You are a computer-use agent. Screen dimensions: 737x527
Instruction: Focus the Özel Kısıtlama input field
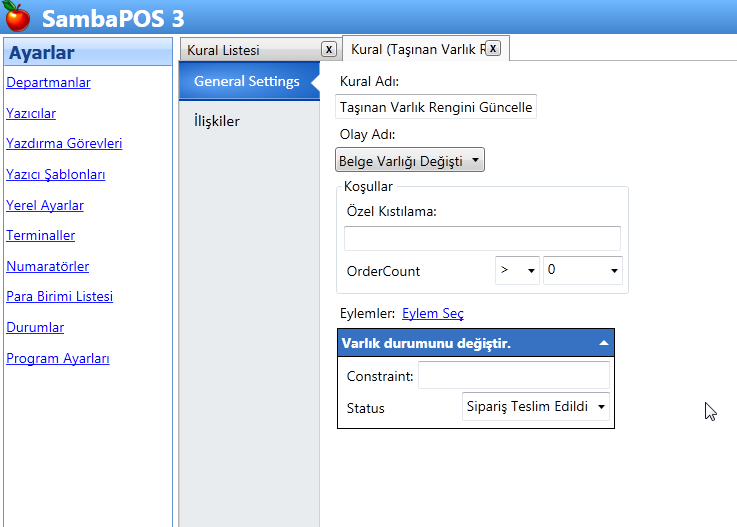482,238
